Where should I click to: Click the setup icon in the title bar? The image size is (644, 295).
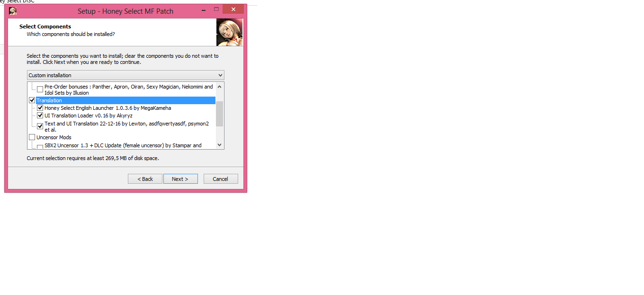tap(13, 11)
